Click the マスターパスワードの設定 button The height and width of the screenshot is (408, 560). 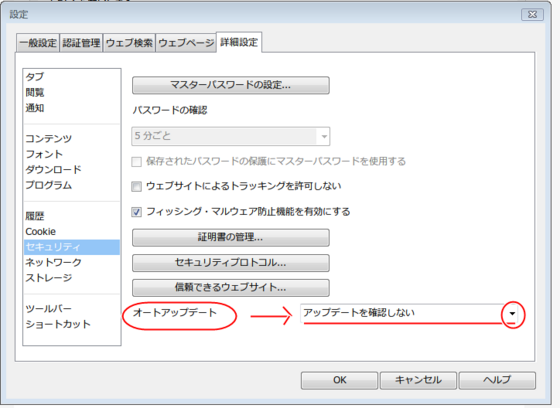click(x=231, y=85)
